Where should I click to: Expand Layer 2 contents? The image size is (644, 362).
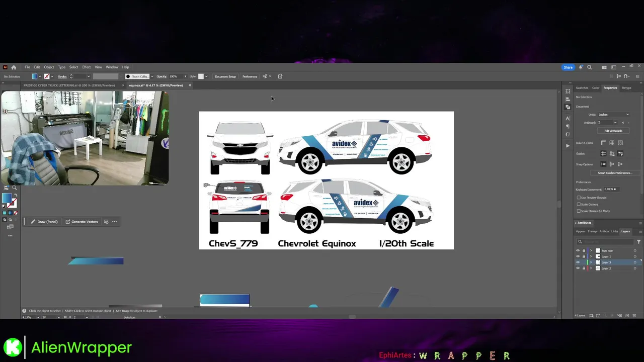tap(591, 268)
